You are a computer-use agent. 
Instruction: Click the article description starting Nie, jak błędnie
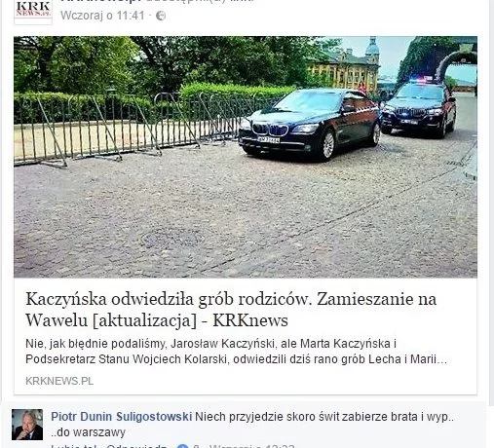coord(237,352)
